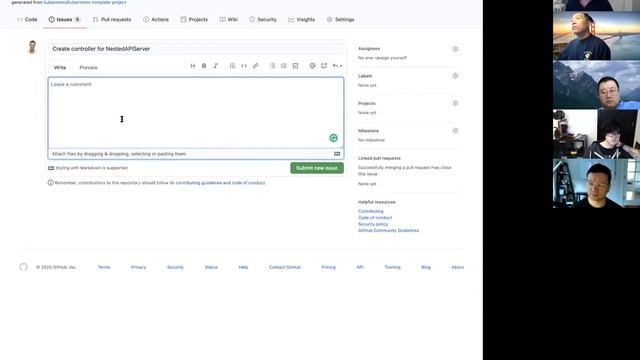Open Status footer link
The height and width of the screenshot is (360, 640).
211,267
